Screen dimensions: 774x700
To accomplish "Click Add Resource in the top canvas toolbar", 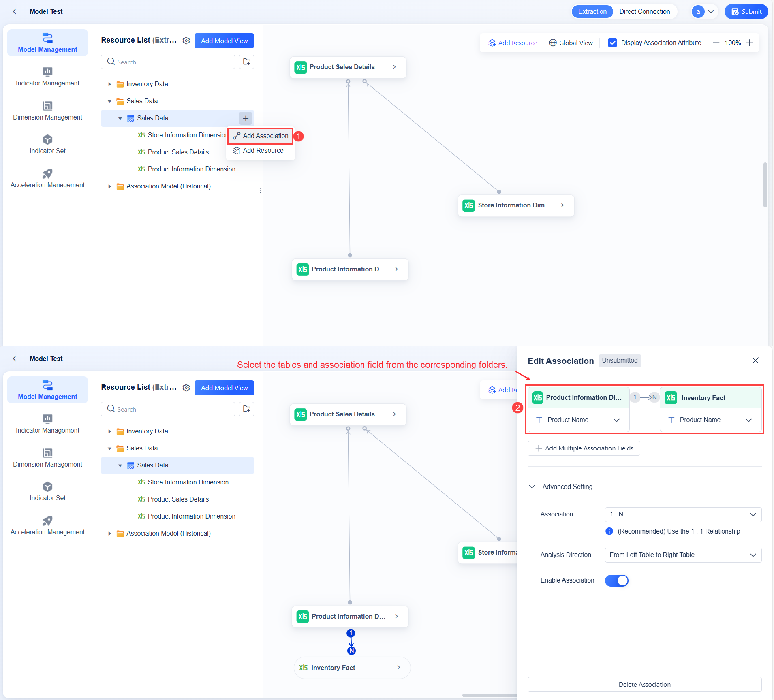I will pyautogui.click(x=513, y=43).
